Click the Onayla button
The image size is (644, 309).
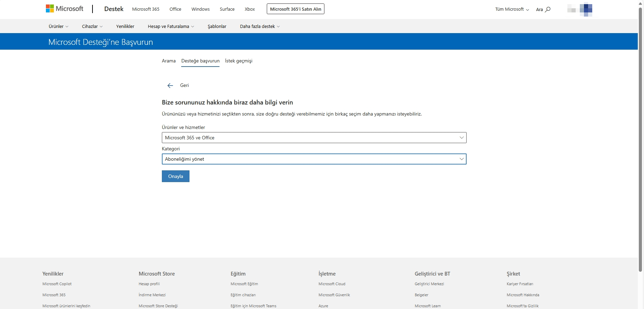click(x=176, y=176)
